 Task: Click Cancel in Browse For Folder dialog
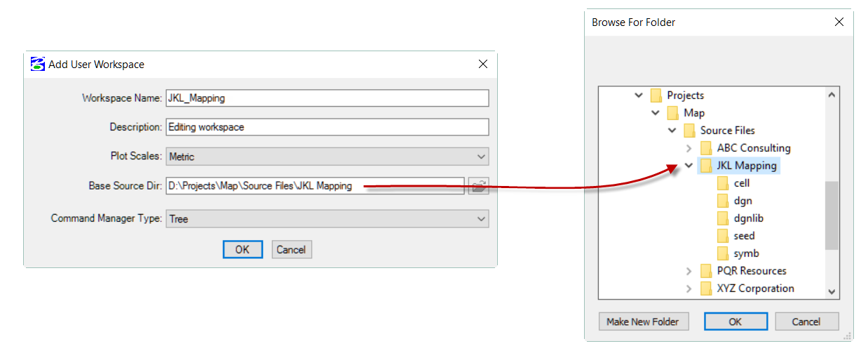806,321
